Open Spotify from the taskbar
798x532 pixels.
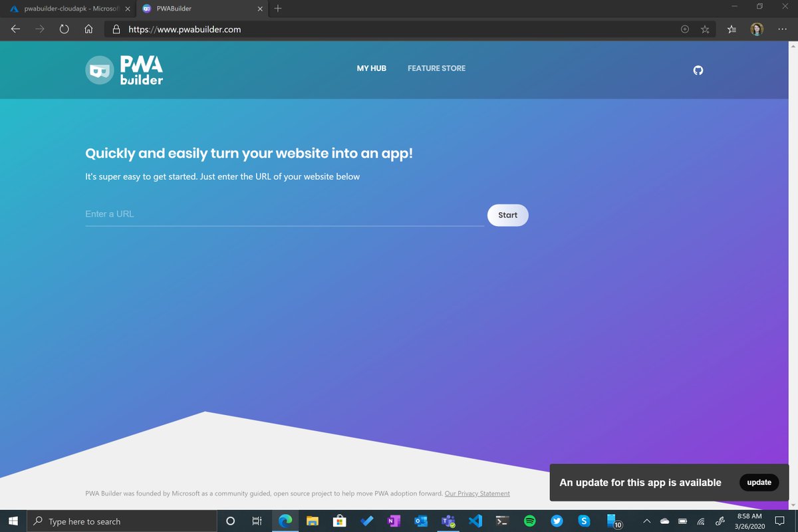click(x=530, y=521)
